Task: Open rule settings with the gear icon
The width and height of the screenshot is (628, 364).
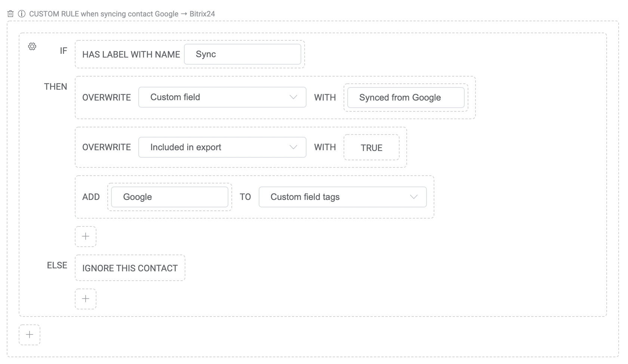Action: [x=32, y=47]
